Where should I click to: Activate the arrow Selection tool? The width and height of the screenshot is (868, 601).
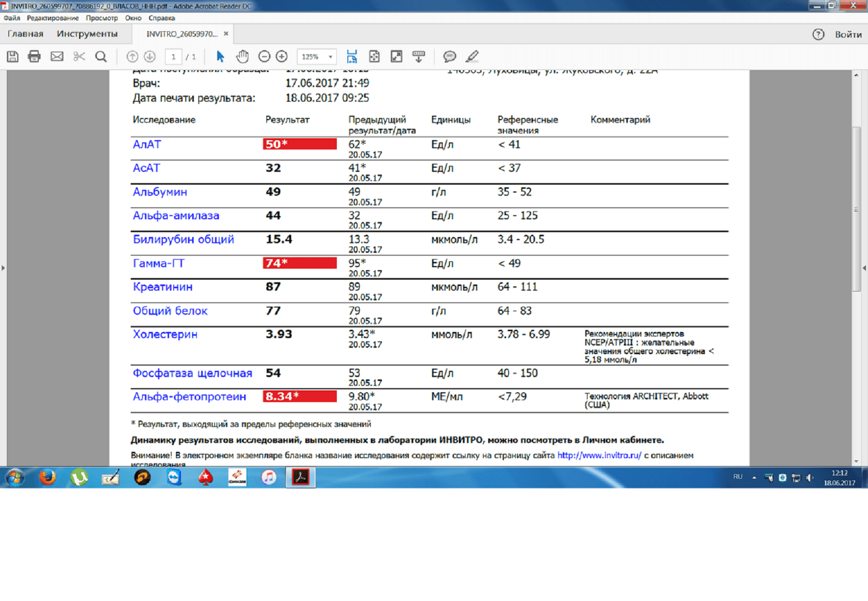point(220,56)
